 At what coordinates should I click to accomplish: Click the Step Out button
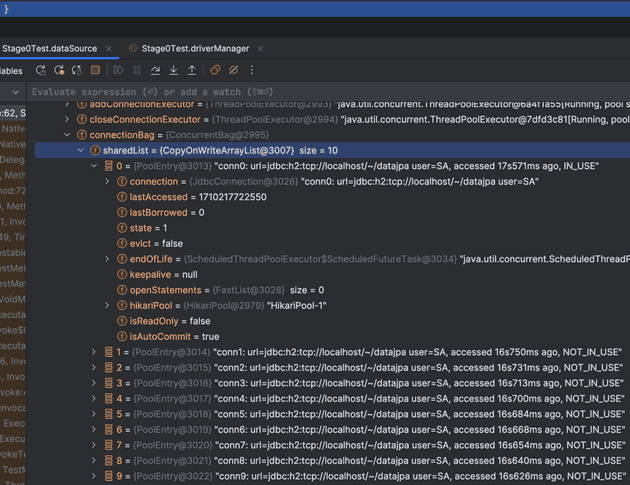point(192,70)
